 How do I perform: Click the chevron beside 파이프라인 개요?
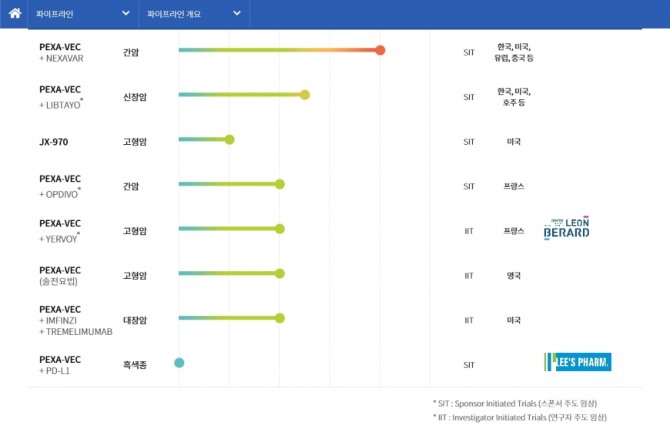(237, 13)
